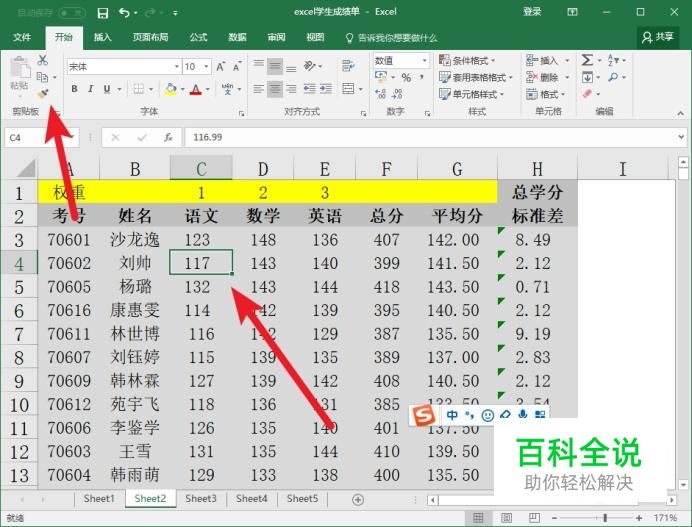The image size is (692, 527).
Task: Click the Name Box showing C4
Action: pyautogui.click(x=42, y=138)
